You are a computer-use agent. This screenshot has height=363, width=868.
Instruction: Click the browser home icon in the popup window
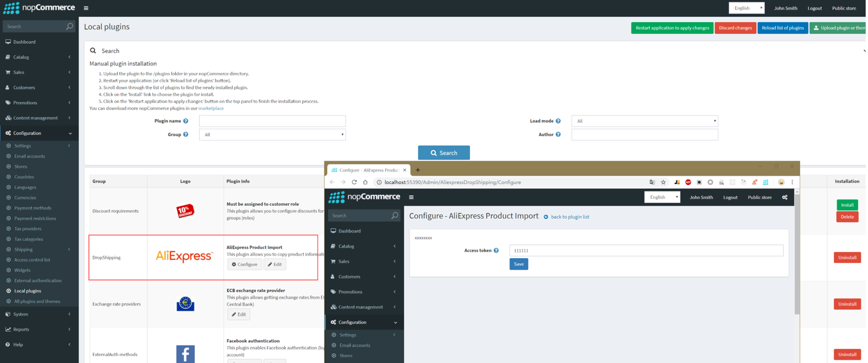365,182
